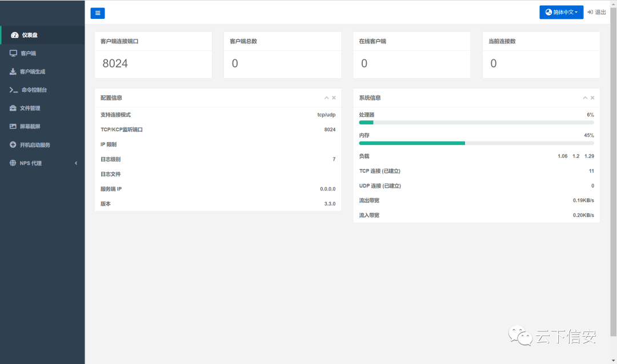Click the terminal prompt icon
This screenshot has width=617, height=364.
coord(13,90)
